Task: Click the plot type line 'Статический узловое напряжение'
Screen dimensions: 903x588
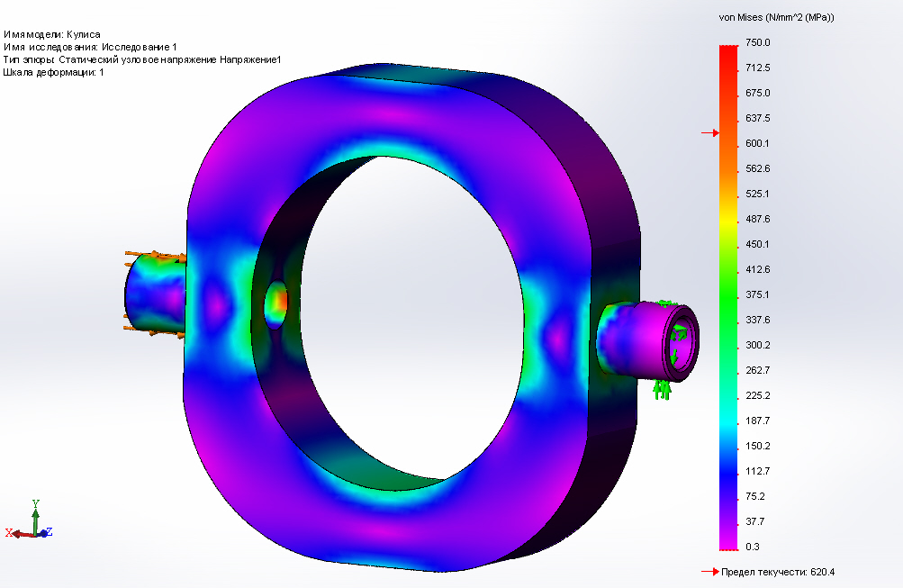Action: (142, 60)
